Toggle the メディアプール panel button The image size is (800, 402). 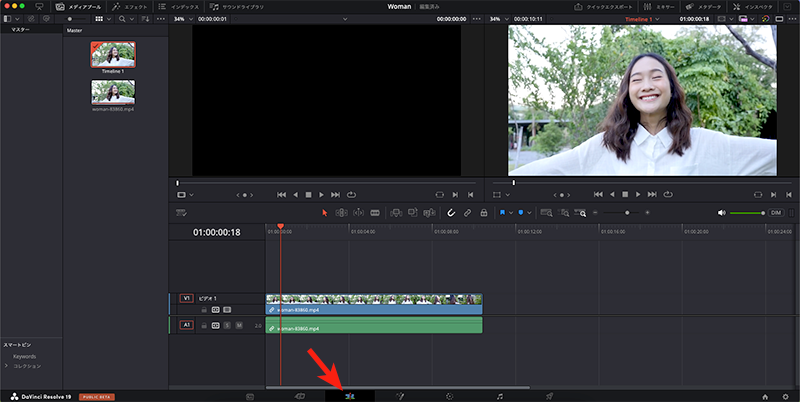click(x=78, y=7)
